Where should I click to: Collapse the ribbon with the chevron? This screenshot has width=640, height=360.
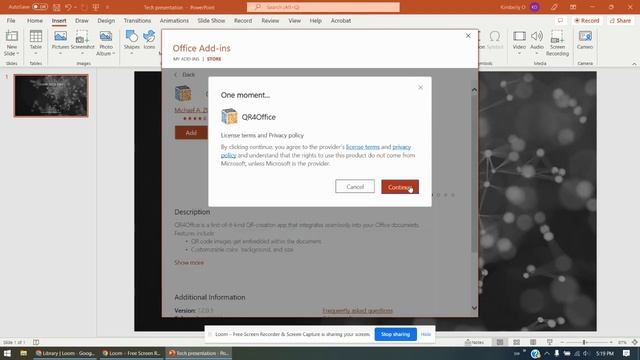pos(634,64)
